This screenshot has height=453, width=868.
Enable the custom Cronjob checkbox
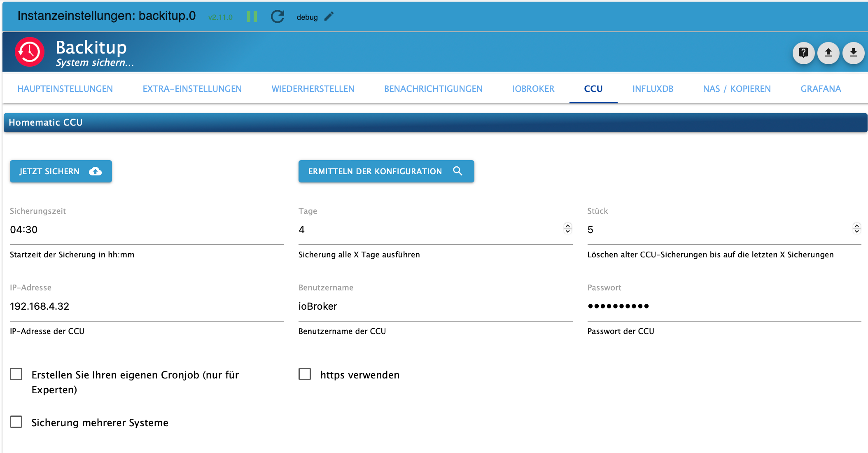(16, 374)
